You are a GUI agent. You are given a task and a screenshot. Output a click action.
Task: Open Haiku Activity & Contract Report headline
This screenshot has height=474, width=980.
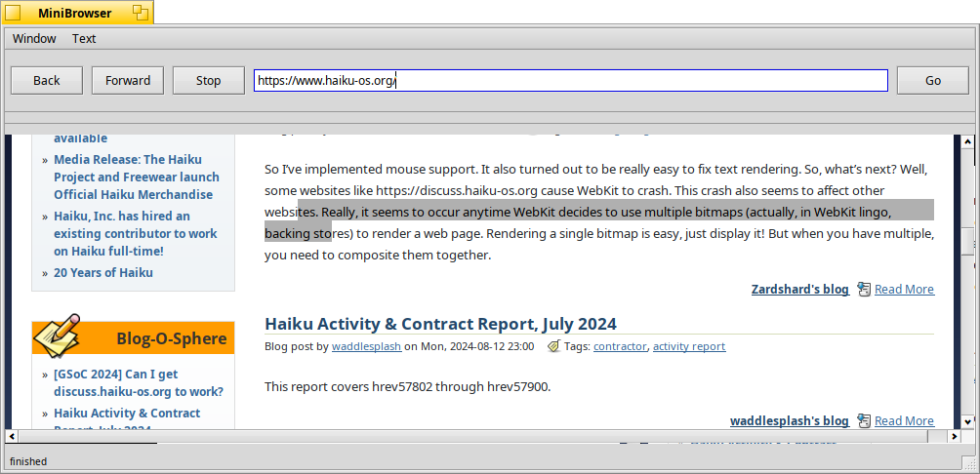point(440,324)
